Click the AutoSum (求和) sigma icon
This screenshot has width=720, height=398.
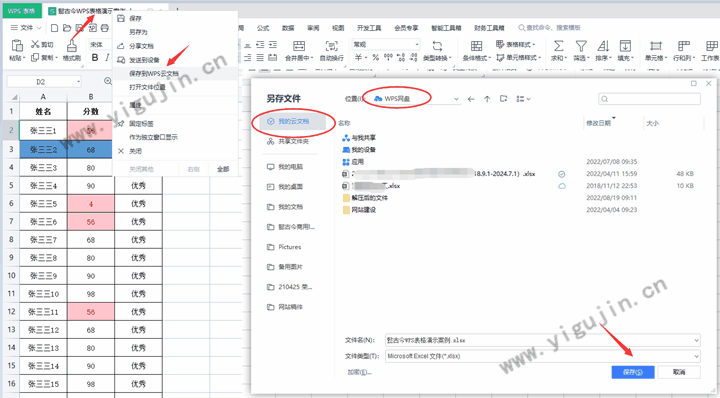(x=558, y=45)
